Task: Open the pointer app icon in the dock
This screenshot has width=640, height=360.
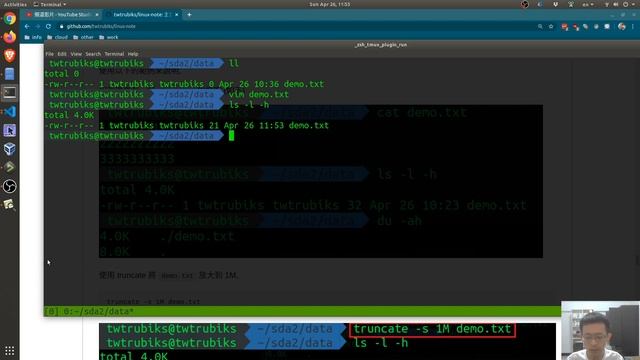Action: [x=9, y=130]
